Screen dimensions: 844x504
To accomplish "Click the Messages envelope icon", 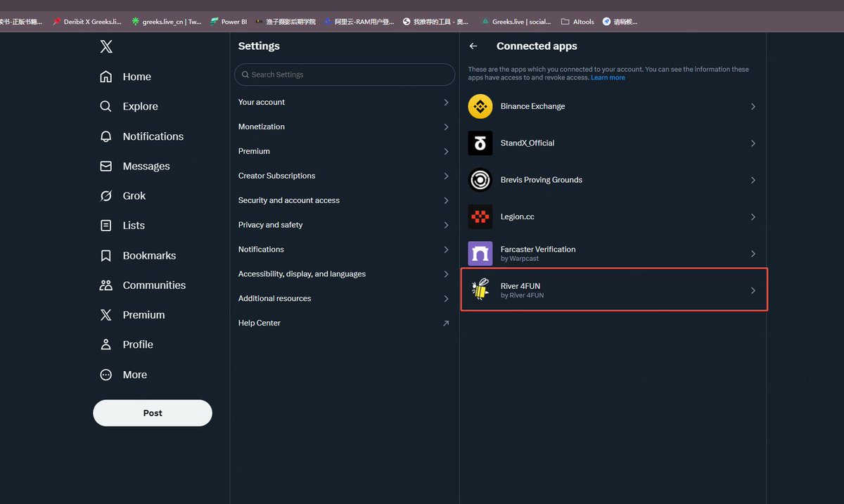I will click(x=106, y=166).
